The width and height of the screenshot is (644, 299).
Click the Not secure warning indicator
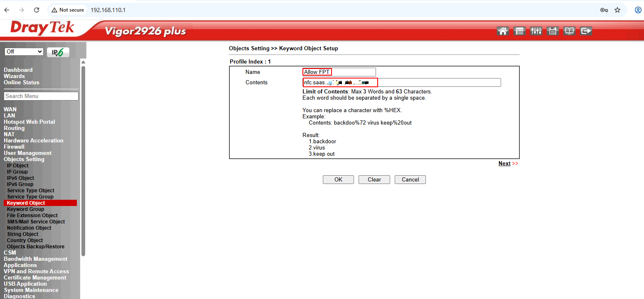[68, 10]
